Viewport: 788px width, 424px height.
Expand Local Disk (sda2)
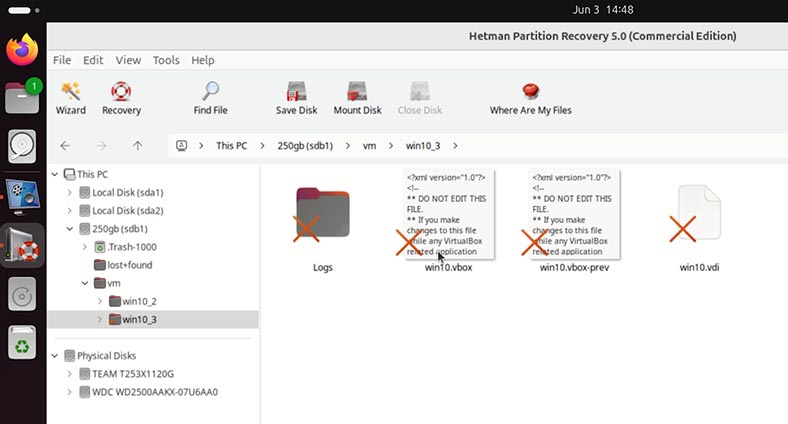point(69,210)
